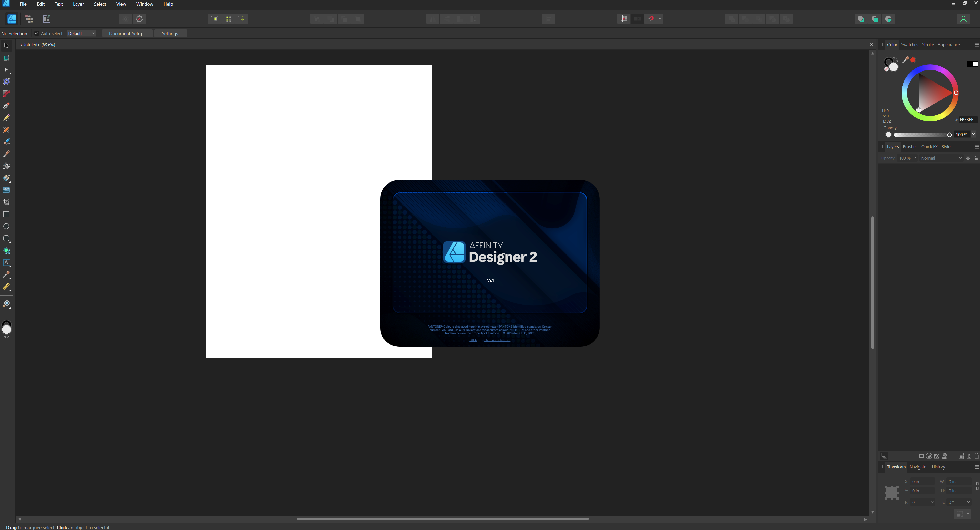Click the Document Setup button
Image resolution: width=980 pixels, height=530 pixels.
click(127, 34)
